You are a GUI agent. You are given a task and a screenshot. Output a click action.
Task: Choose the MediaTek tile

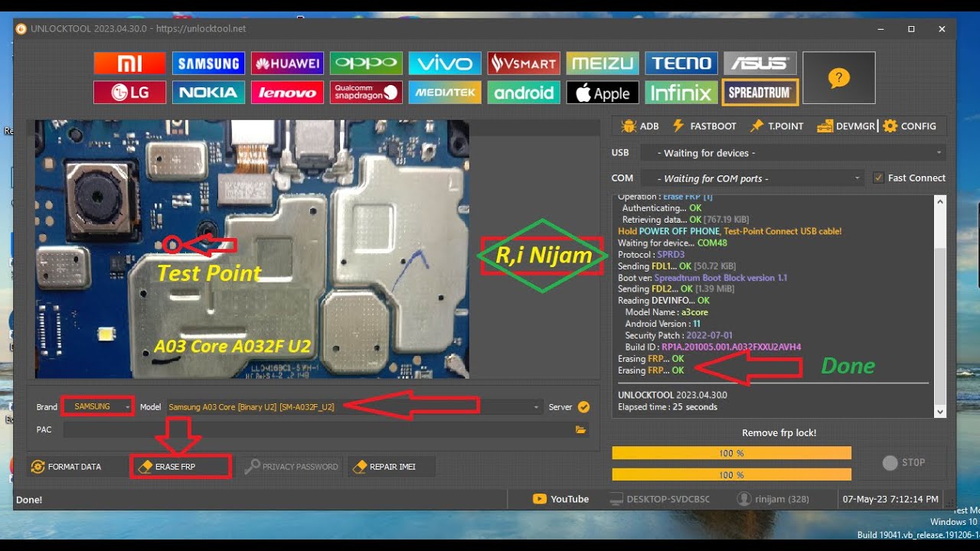click(x=445, y=93)
